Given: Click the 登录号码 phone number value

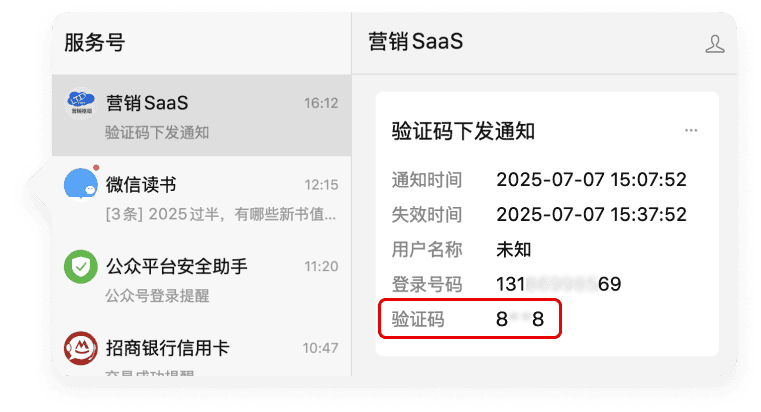Looking at the screenshot, I should tap(558, 284).
